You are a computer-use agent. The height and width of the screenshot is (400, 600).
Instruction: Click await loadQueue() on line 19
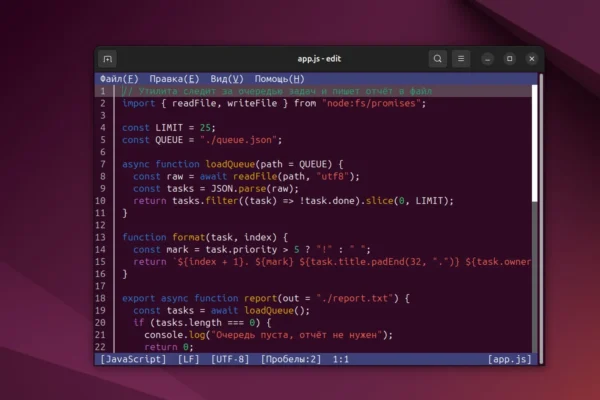click(260, 310)
